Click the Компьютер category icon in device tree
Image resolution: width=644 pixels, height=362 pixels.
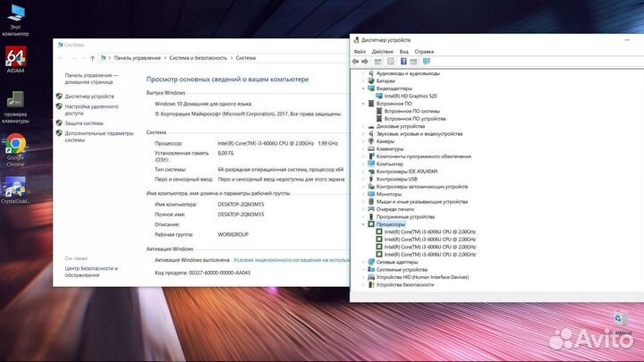coord(371,164)
